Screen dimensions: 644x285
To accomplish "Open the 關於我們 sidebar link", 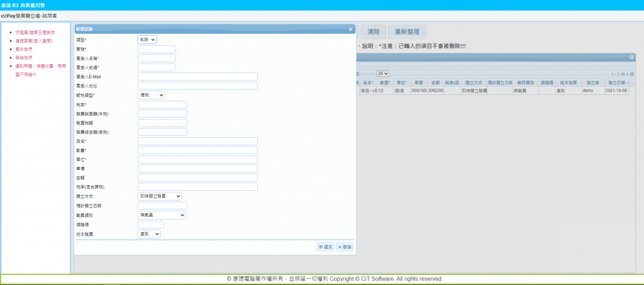I will (x=24, y=48).
